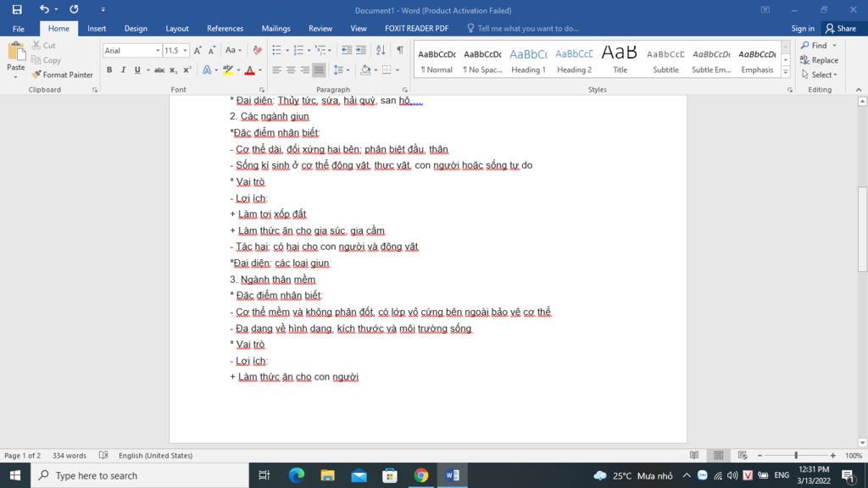The height and width of the screenshot is (488, 868).
Task: Decrease the paragraph indent
Action: (347, 50)
